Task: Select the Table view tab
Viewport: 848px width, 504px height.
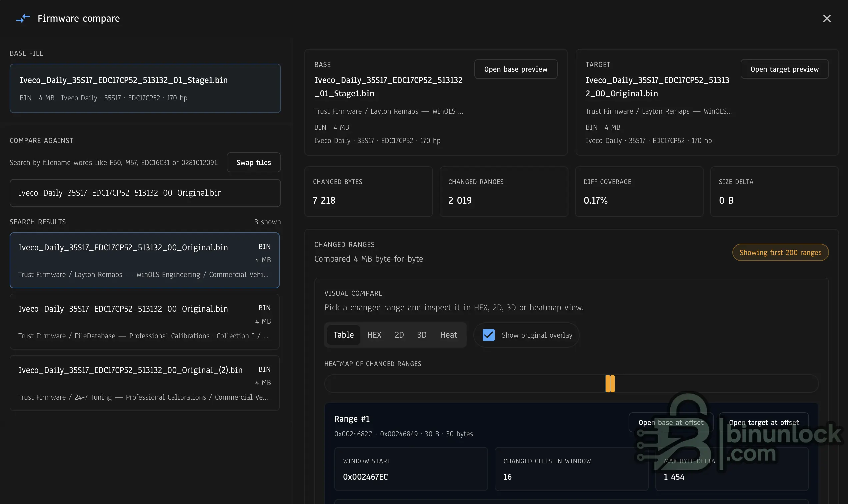Action: (343, 335)
